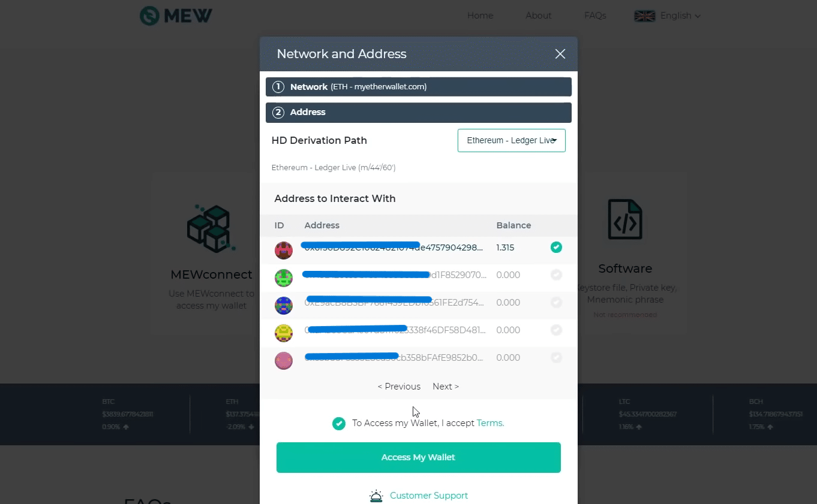The width and height of the screenshot is (817, 504).
Task: Select the second address row checkmark
Action: click(x=556, y=275)
